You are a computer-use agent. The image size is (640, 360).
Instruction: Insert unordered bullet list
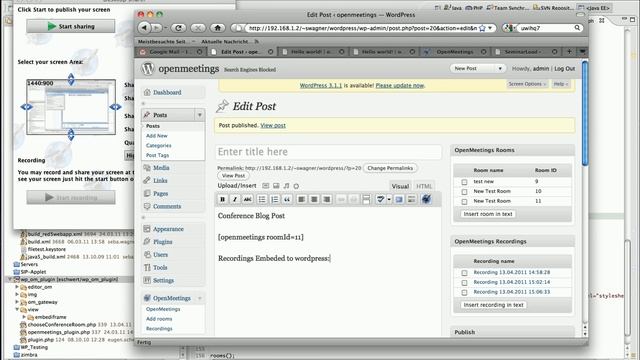[x=262, y=199]
